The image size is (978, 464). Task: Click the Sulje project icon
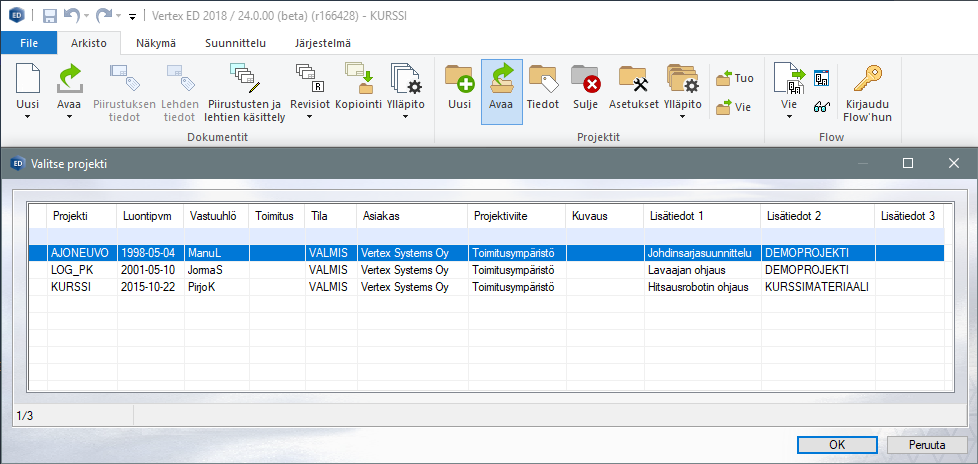[x=585, y=80]
